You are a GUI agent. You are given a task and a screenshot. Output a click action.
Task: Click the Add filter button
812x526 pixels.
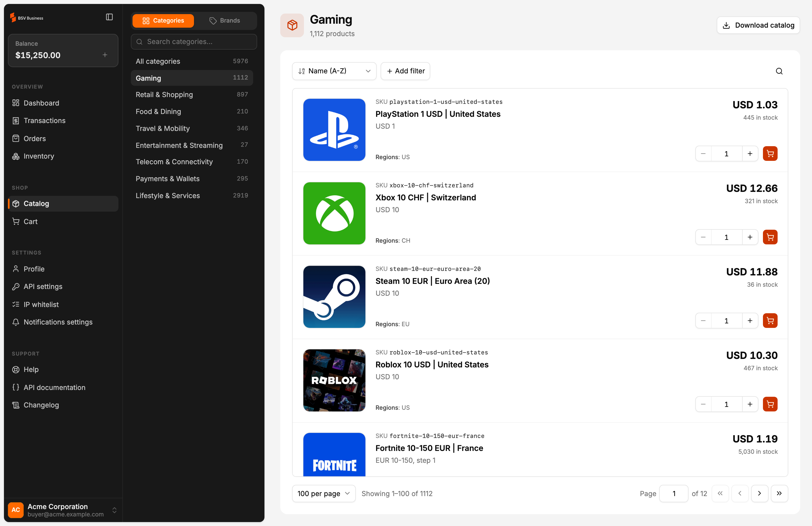pyautogui.click(x=405, y=71)
